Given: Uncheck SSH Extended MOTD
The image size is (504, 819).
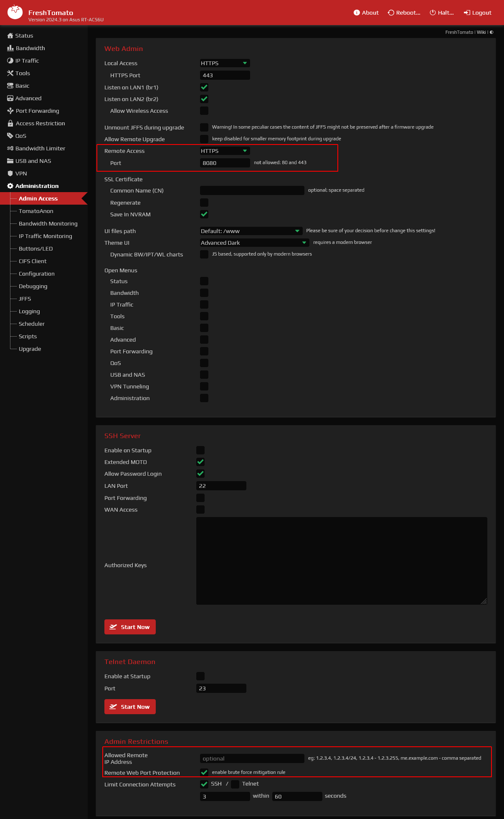Looking at the screenshot, I should [x=200, y=462].
